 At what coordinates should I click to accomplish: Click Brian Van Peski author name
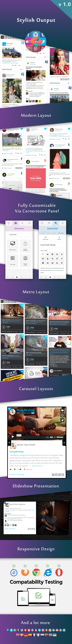[26, 445]
